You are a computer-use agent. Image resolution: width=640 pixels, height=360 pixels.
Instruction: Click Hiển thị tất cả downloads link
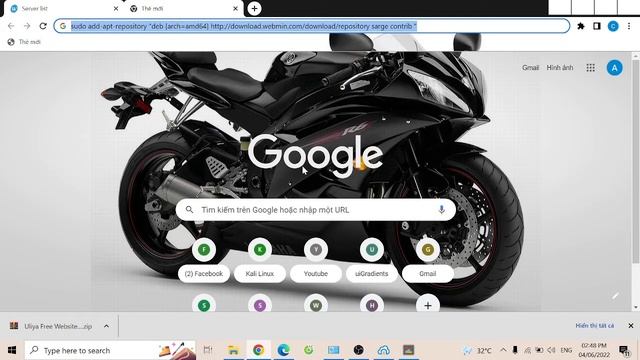tap(594, 326)
